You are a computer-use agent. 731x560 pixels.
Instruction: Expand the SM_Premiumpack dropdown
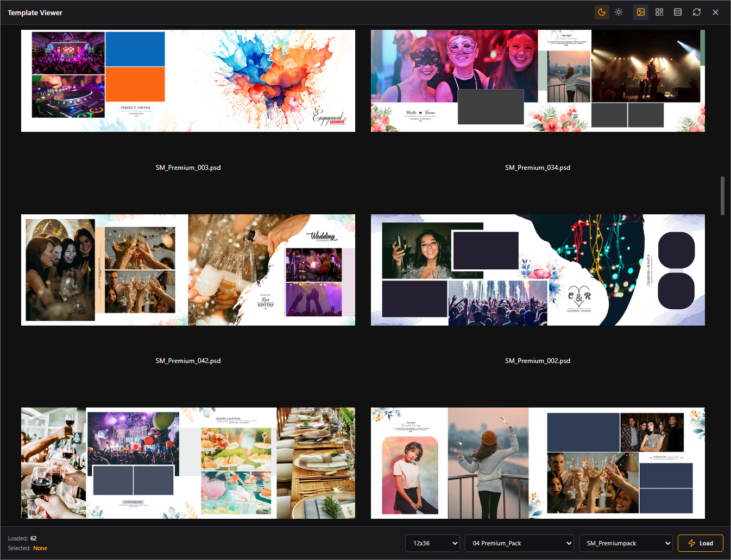pos(626,543)
